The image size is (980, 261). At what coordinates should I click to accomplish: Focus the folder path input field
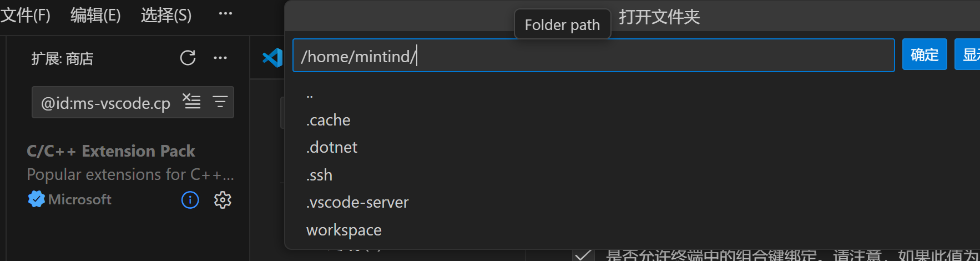click(x=594, y=56)
